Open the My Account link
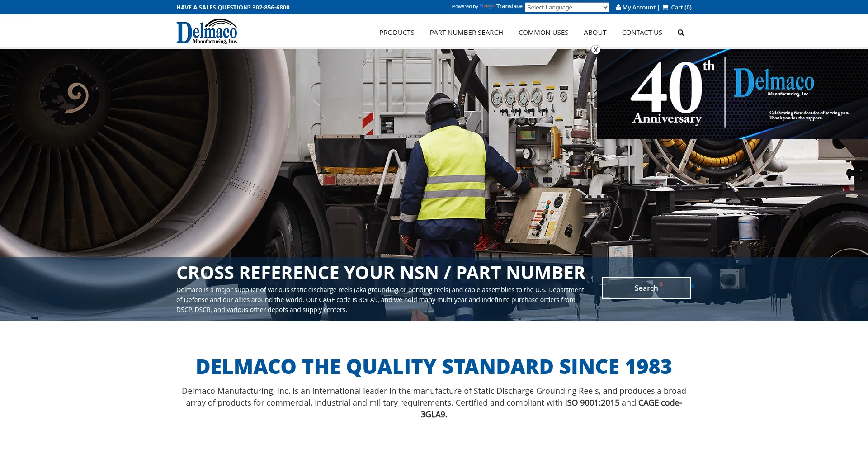868x449 pixels. [638, 7]
